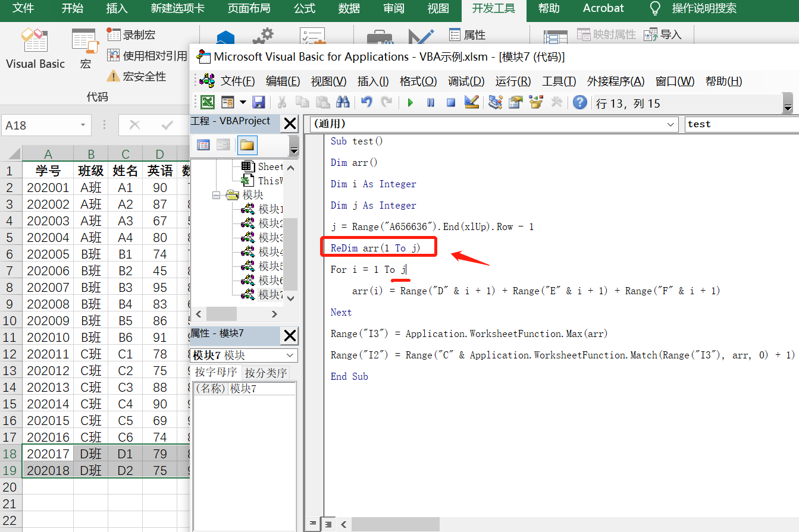799x532 pixels.
Task: Open the Properties Window toolbar icon
Action: (515, 102)
